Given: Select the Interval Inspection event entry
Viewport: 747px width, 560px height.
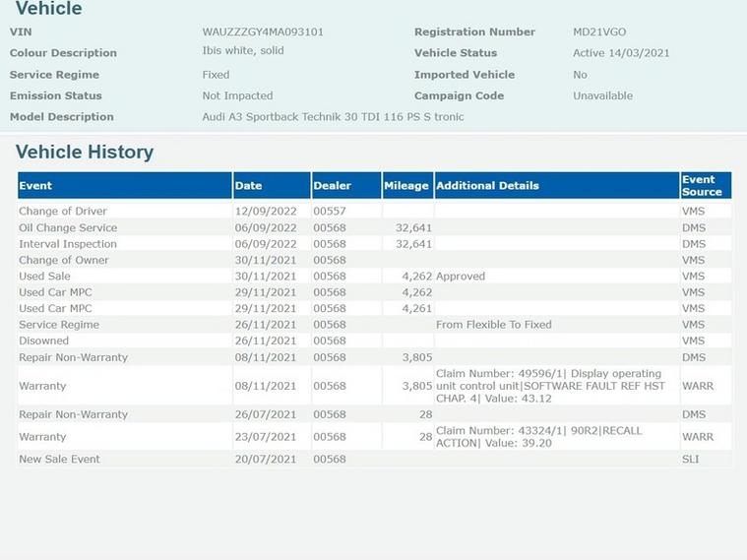Looking at the screenshot, I should [68, 244].
